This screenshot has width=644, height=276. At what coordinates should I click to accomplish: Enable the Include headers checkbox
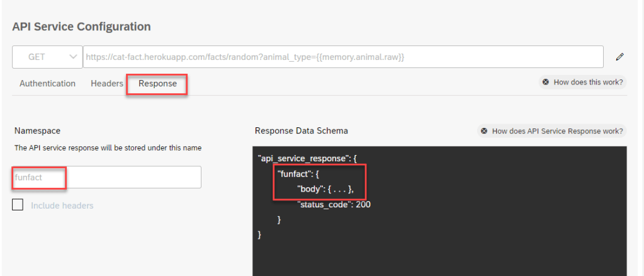(x=18, y=205)
